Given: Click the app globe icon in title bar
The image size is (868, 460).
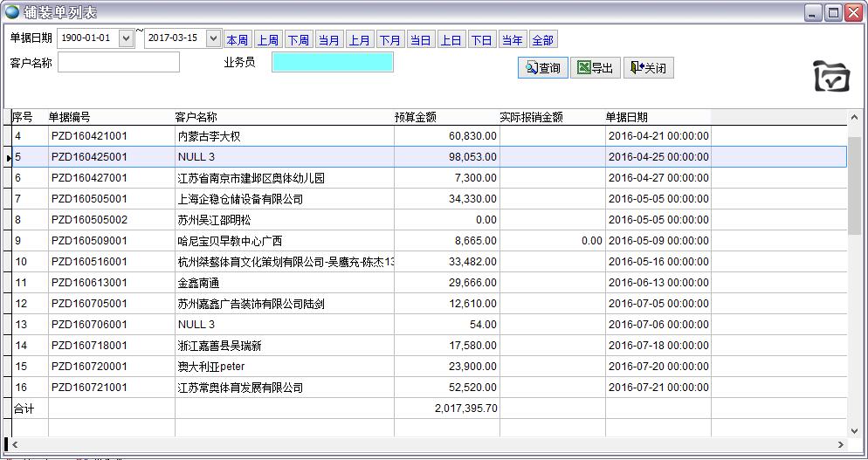Looking at the screenshot, I should 11,12.
